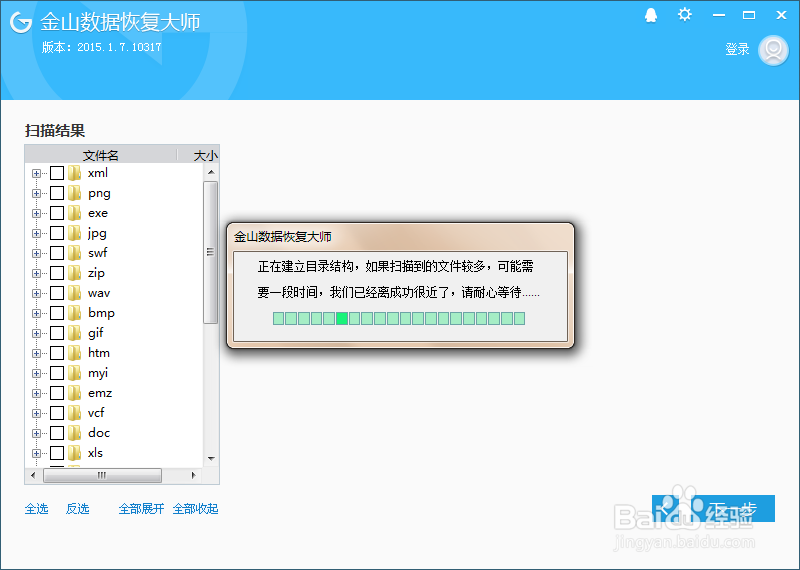Check the xml folder checkbox

tap(57, 173)
